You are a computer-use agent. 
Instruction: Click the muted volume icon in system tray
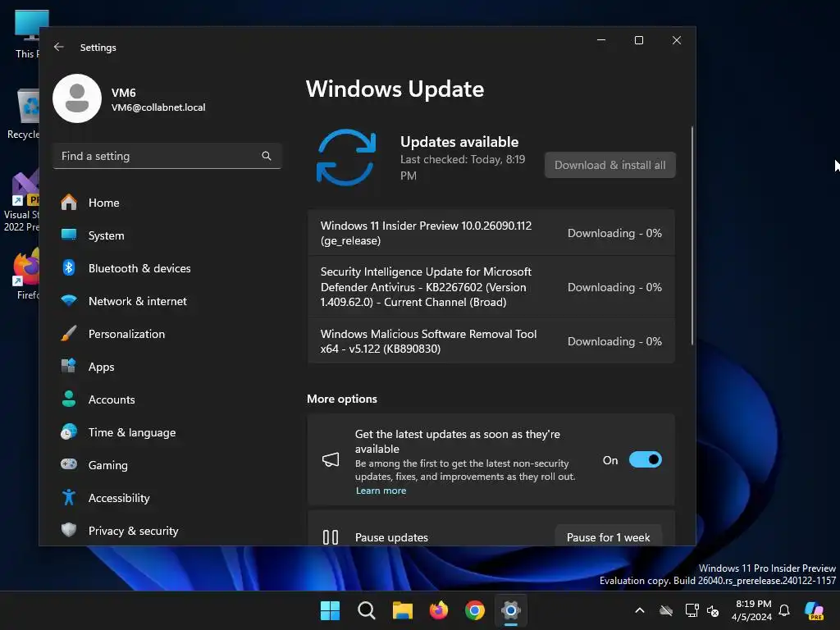click(713, 610)
